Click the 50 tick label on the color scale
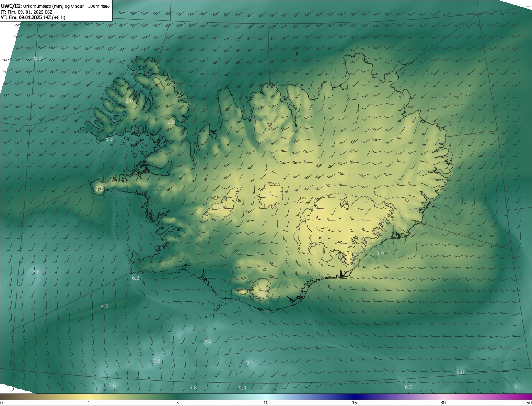Viewport: 532px width, 406px height. pos(529,403)
